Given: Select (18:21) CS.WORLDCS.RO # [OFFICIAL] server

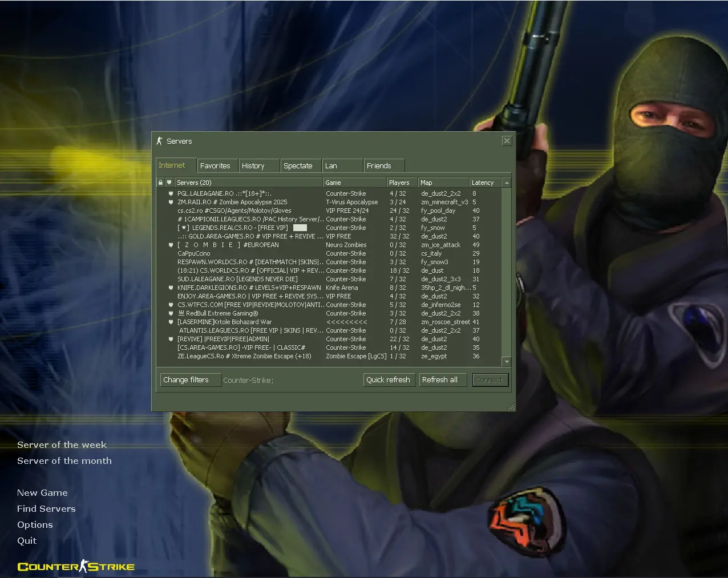Looking at the screenshot, I should [329, 270].
